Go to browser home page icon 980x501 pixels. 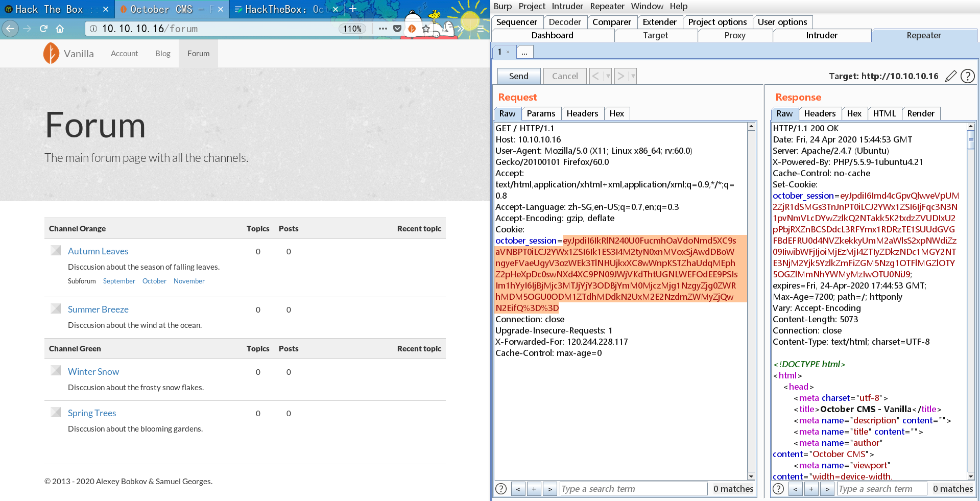(60, 29)
